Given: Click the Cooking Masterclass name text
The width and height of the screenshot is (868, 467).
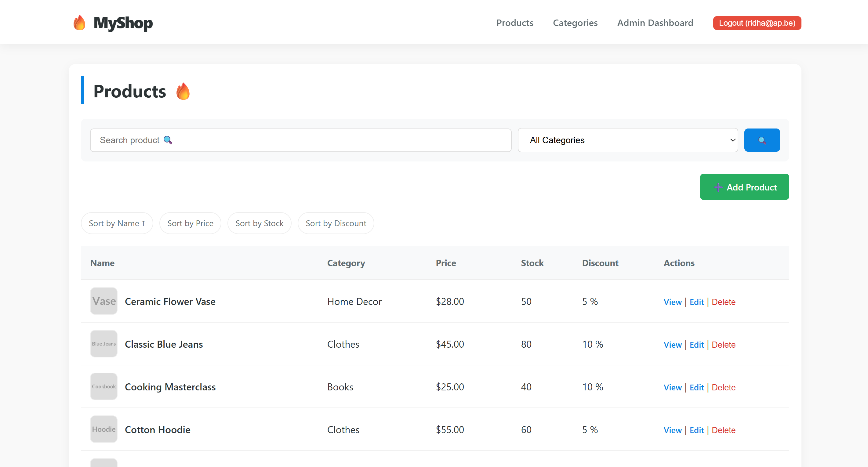Looking at the screenshot, I should click(x=170, y=387).
